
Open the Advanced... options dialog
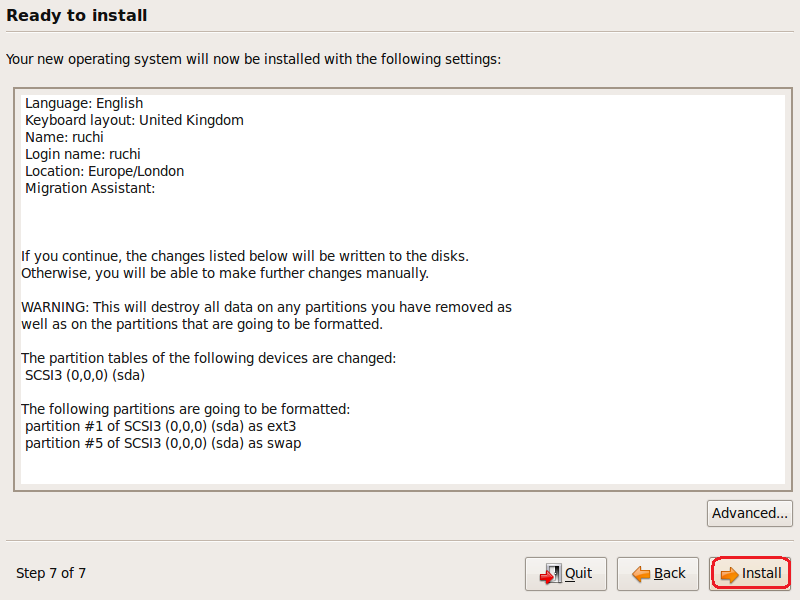click(x=749, y=513)
